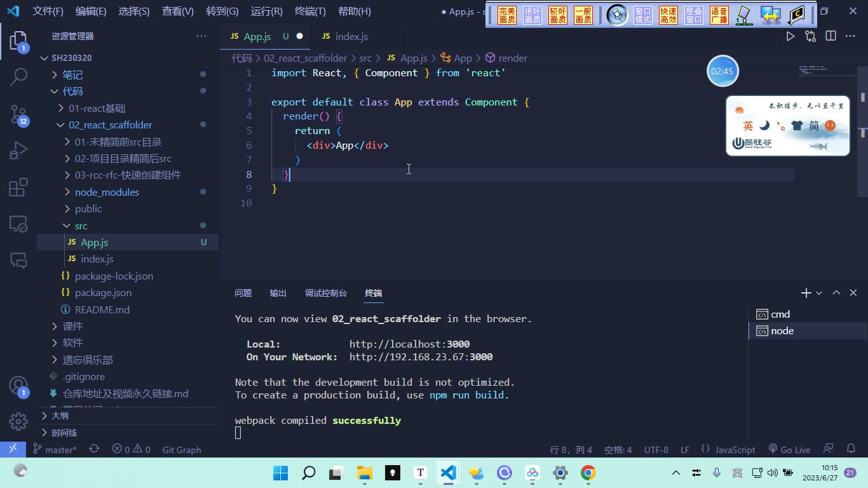Viewport: 868px width, 488px height.
Task: Open editor more actions ellipsis
Action: 850,36
